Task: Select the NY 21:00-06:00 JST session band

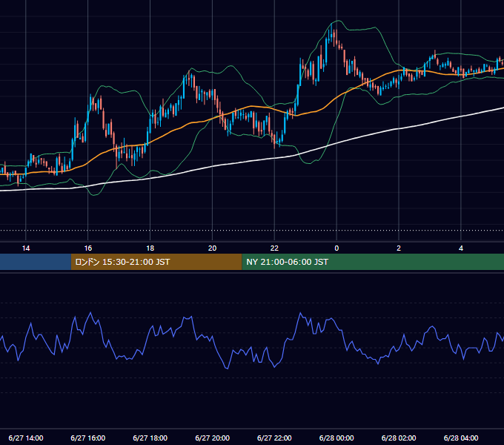Action: click(373, 262)
